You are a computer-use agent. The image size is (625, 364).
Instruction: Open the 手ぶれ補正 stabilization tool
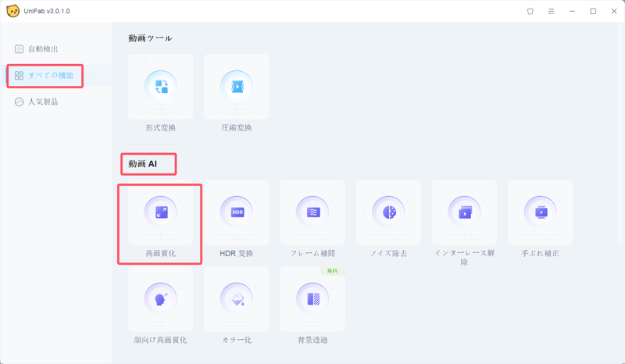pos(540,212)
